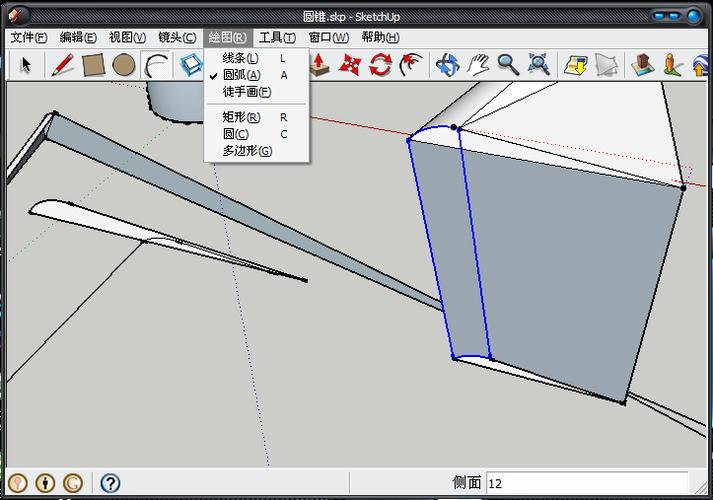Pick the Rectangle tool icon

94,65
